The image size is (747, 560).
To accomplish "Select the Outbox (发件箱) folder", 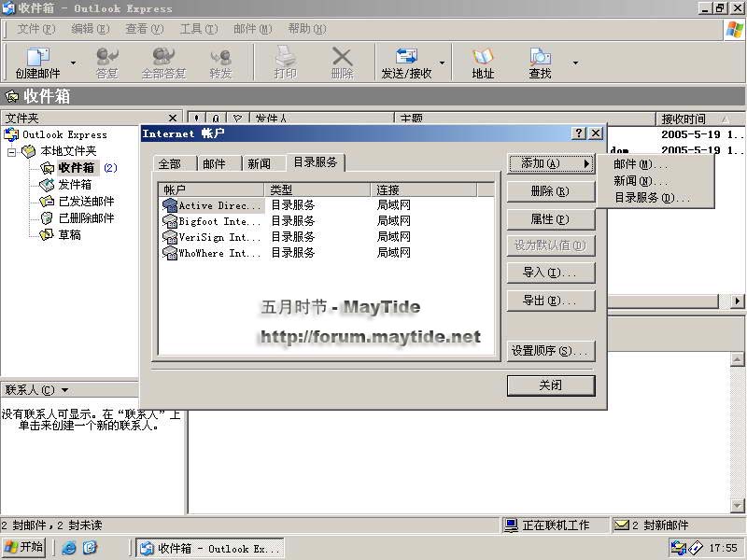I will click(x=75, y=185).
